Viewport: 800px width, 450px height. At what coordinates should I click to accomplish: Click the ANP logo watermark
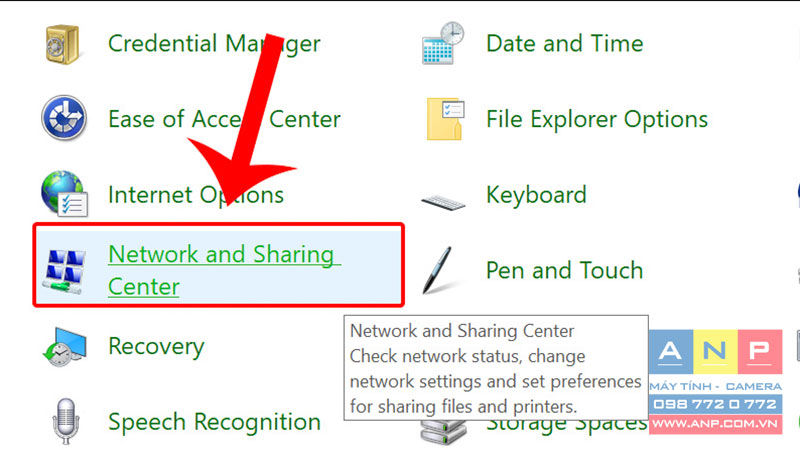(x=715, y=382)
